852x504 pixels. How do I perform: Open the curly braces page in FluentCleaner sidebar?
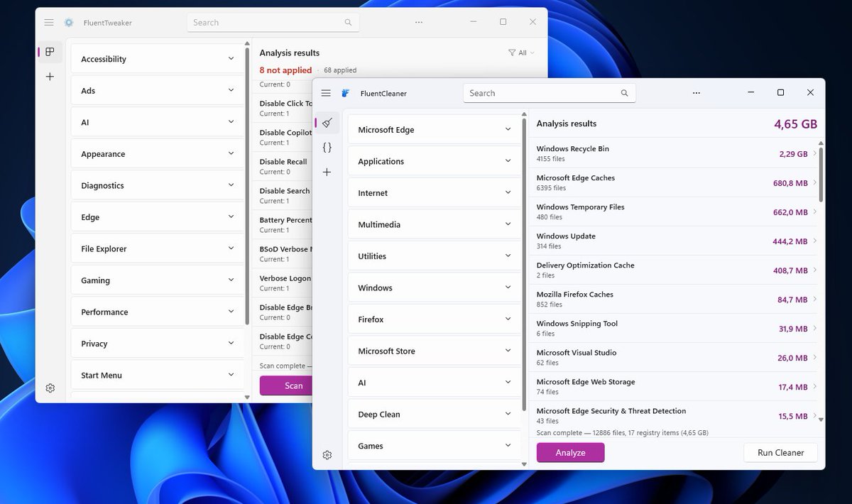tap(327, 148)
